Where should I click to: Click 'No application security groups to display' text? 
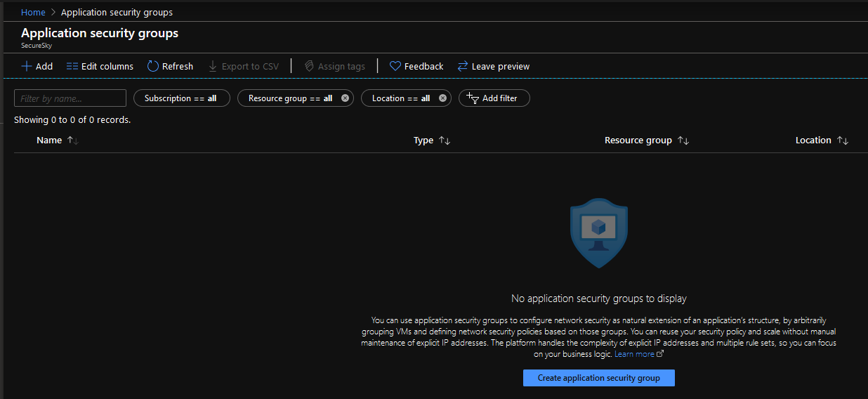coord(599,299)
